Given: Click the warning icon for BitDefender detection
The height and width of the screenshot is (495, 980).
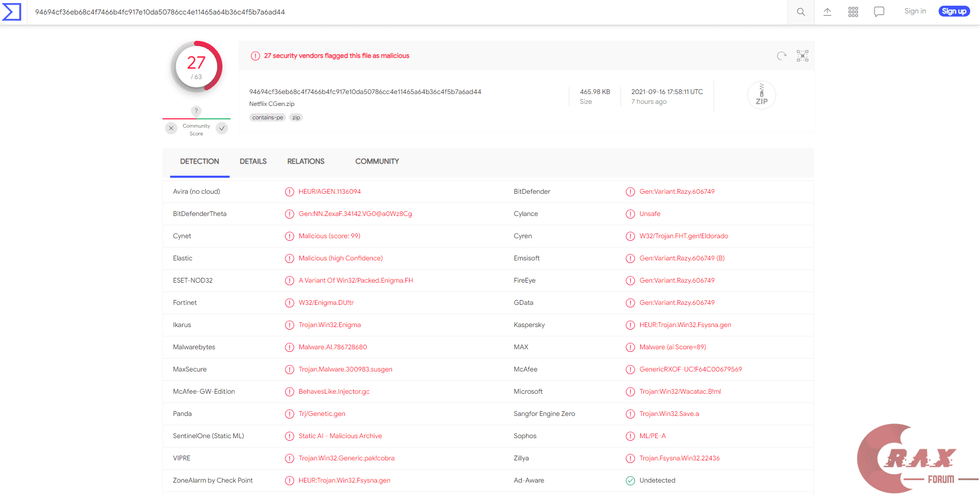Looking at the screenshot, I should 630,192.
